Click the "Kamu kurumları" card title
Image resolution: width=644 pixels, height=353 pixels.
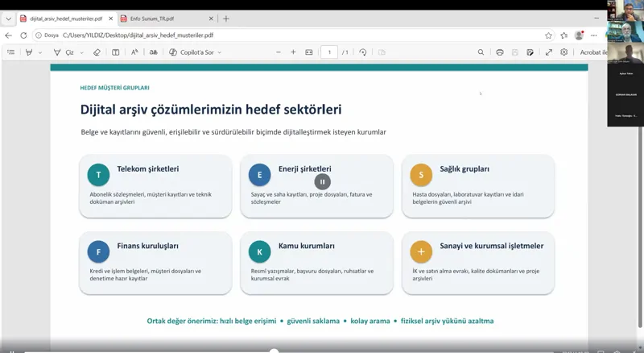click(307, 246)
